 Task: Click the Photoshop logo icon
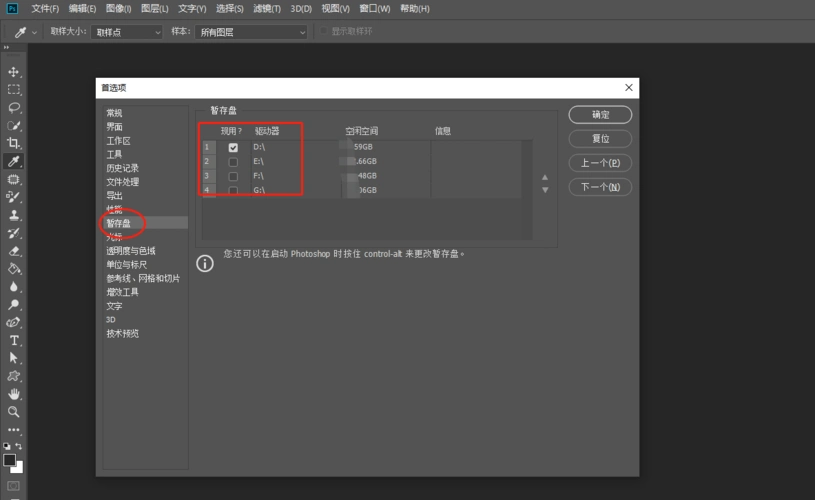pos(11,8)
